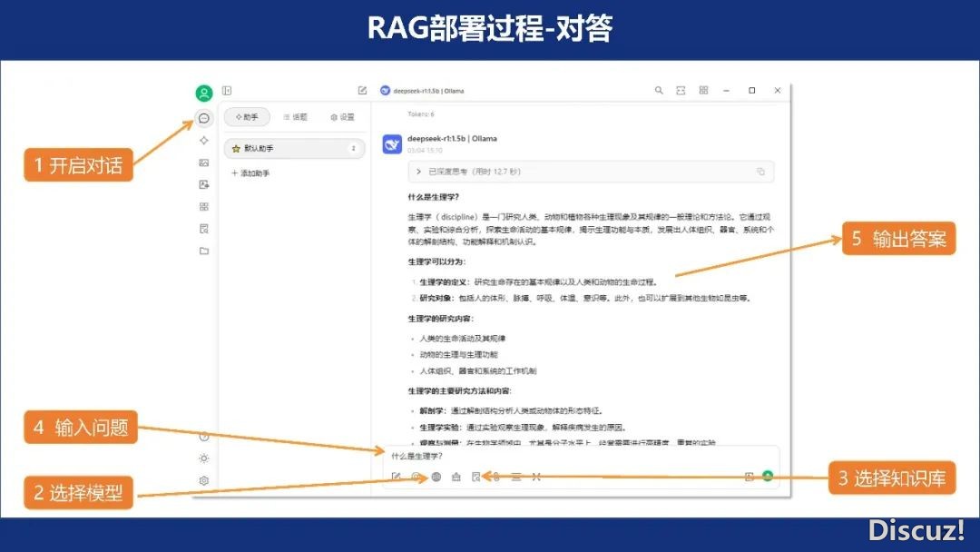Expand the 已深度思考 reasoning block
The image size is (980, 552).
pos(591,172)
